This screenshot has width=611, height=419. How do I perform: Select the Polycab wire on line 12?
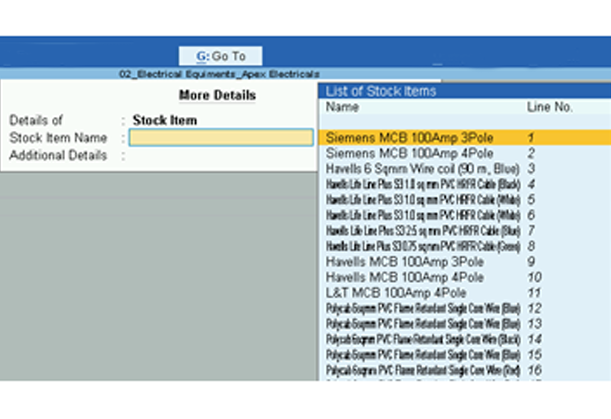[x=464, y=308]
